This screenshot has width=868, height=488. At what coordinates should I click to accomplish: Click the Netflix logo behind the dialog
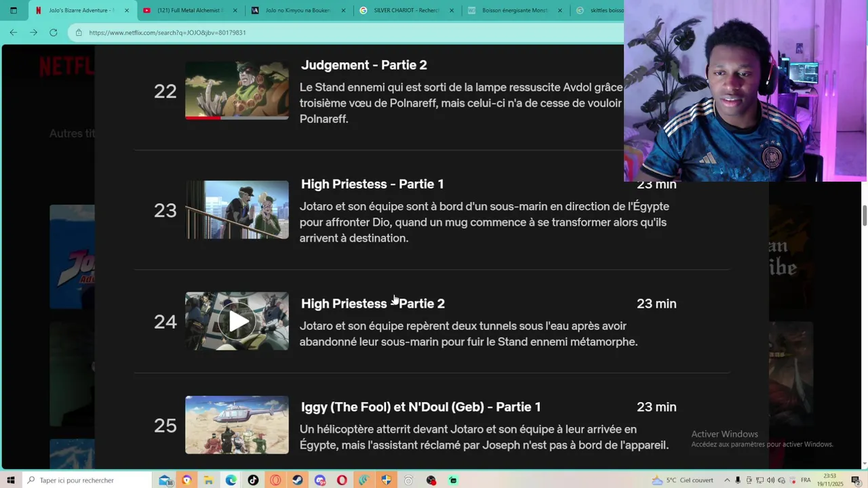coord(66,66)
